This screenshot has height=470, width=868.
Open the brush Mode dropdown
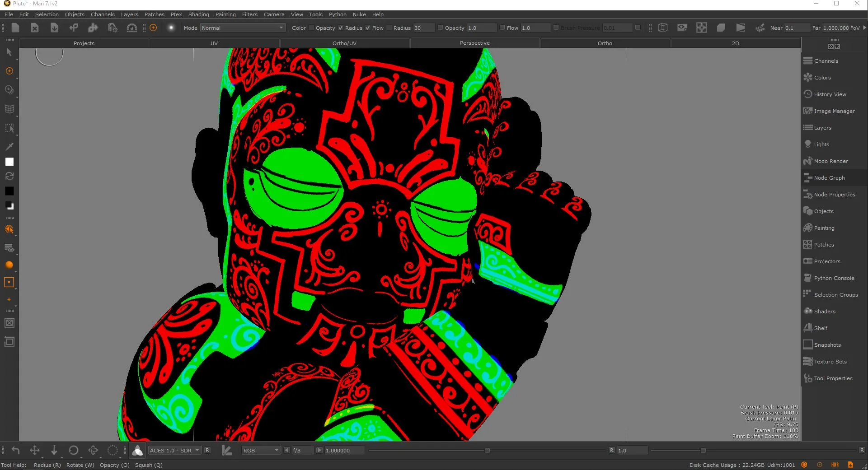pyautogui.click(x=243, y=28)
